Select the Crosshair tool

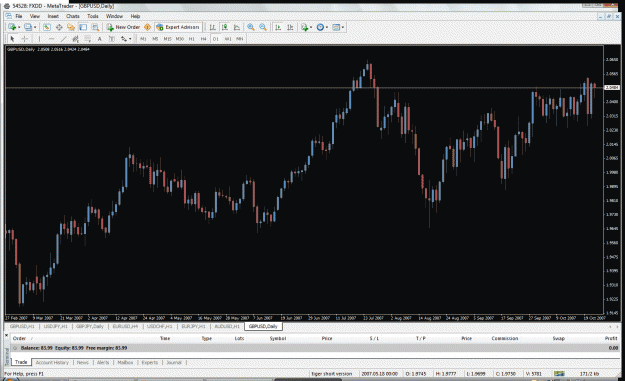(25, 39)
